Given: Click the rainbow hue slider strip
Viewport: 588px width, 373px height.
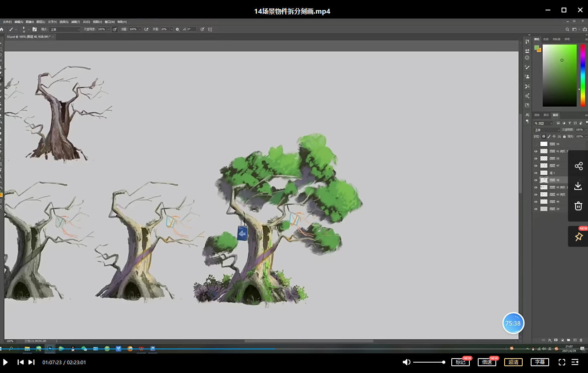Looking at the screenshot, I should pos(583,75).
